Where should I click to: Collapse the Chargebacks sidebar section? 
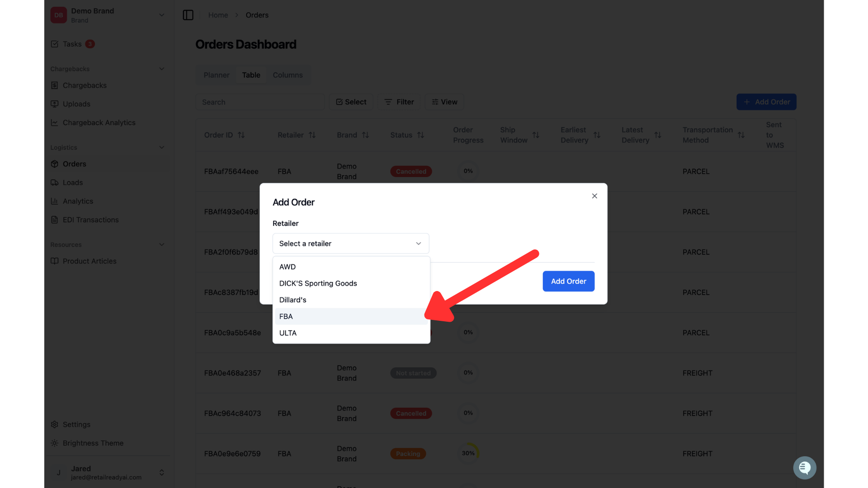(x=161, y=69)
